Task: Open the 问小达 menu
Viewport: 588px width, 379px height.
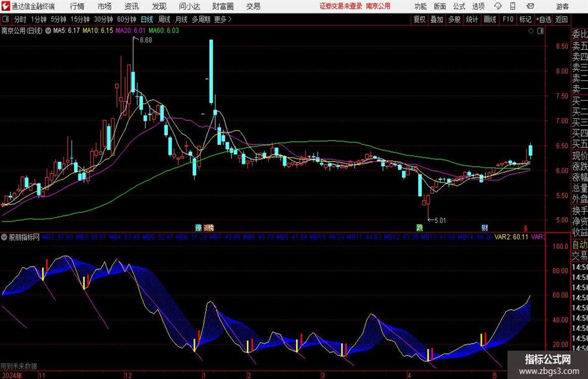Action: coord(189,6)
